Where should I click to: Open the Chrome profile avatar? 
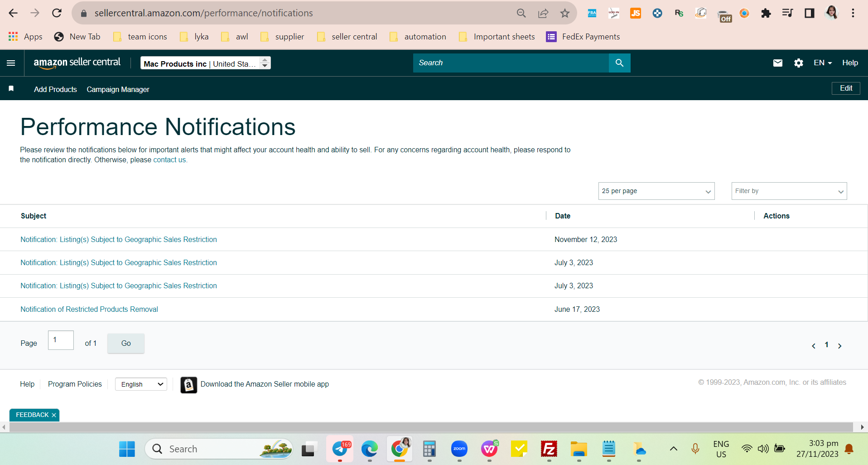click(831, 13)
